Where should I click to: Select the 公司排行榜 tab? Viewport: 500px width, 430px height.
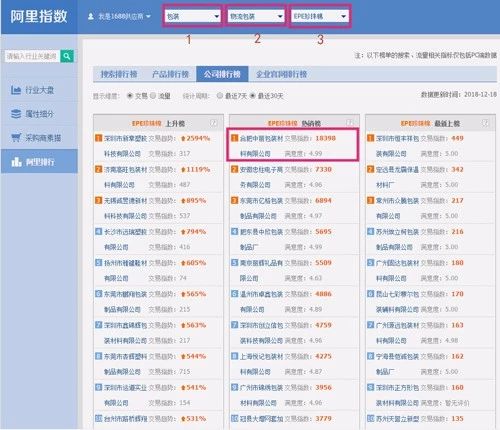coord(222,74)
